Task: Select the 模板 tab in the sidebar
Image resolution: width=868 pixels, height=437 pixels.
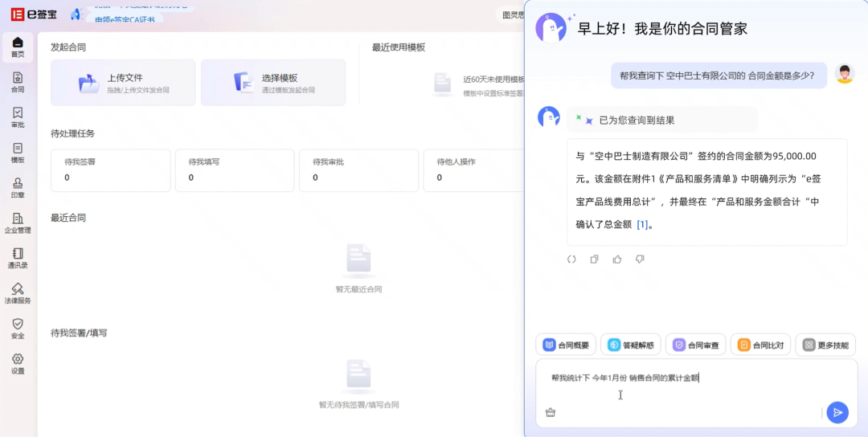Action: (x=18, y=153)
